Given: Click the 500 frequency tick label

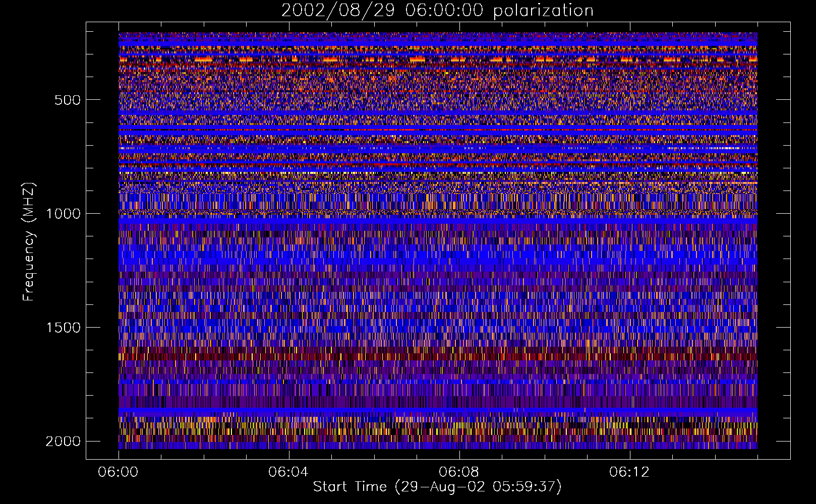Looking at the screenshot, I should coord(68,100).
